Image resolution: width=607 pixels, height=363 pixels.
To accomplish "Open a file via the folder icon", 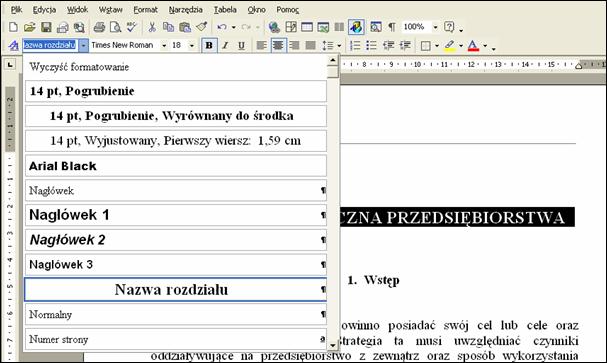I will [29, 27].
